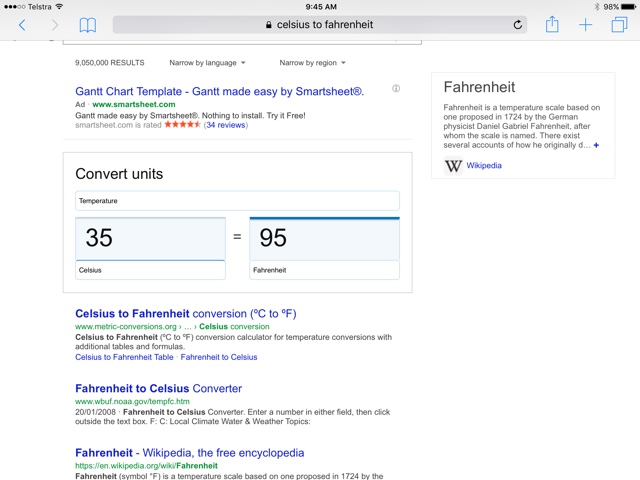Expand Fahrenheit description with plus icon

click(x=596, y=145)
